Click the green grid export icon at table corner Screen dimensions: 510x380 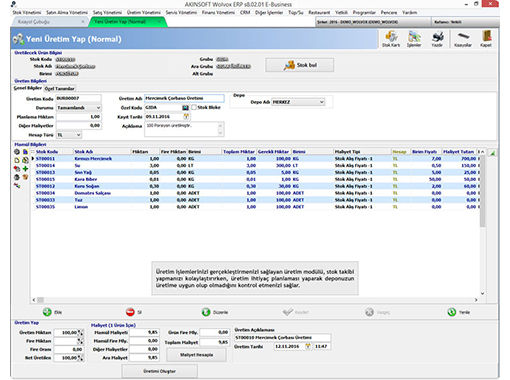point(493,153)
